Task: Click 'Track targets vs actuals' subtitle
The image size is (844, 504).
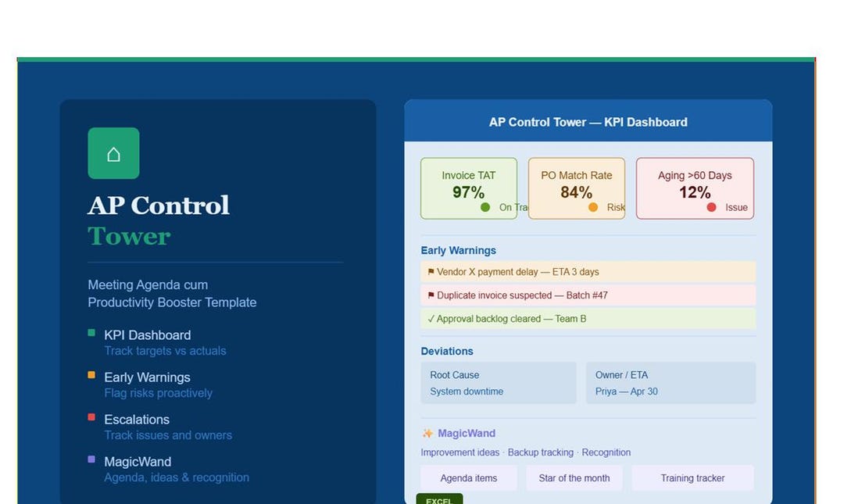Action: [x=165, y=351]
